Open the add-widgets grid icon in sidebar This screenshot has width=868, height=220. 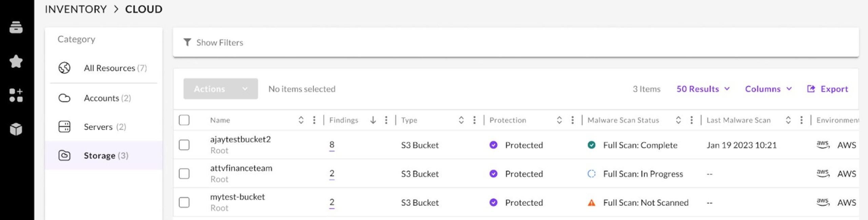(x=16, y=95)
